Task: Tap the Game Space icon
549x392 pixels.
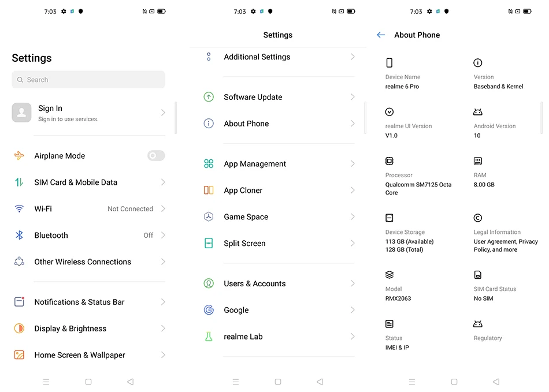Action: pos(209,217)
